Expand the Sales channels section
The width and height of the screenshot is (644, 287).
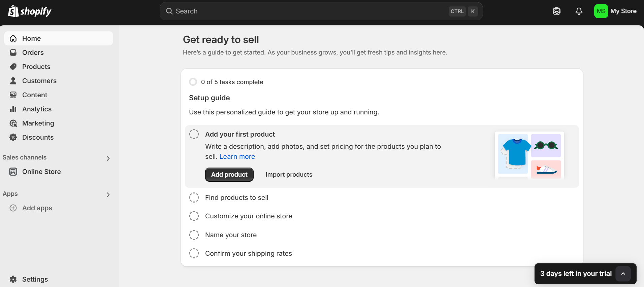click(x=108, y=158)
